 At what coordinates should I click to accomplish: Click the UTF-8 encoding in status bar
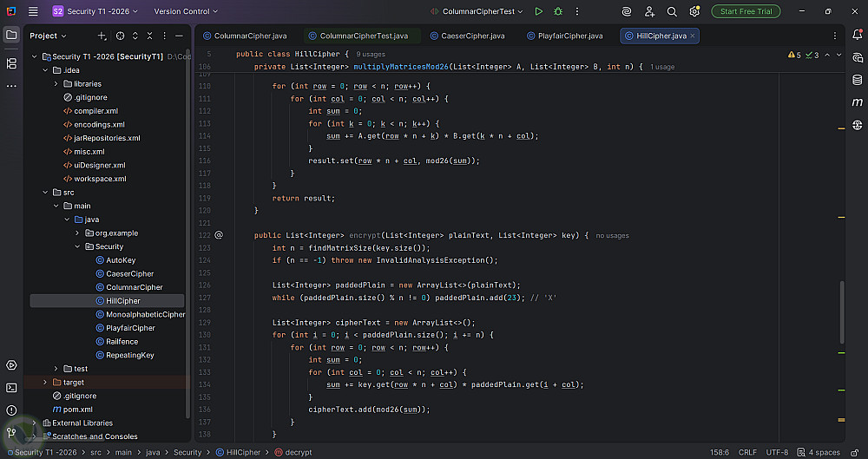click(776, 452)
